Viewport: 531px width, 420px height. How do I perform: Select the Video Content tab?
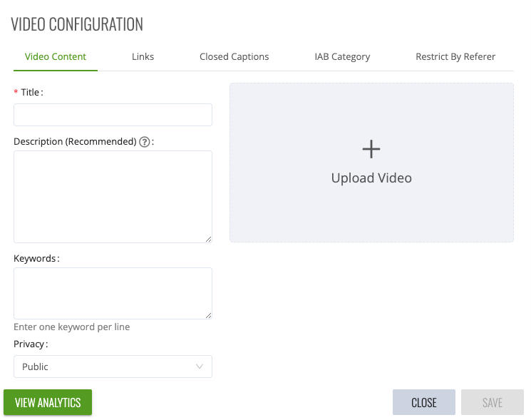click(x=56, y=56)
